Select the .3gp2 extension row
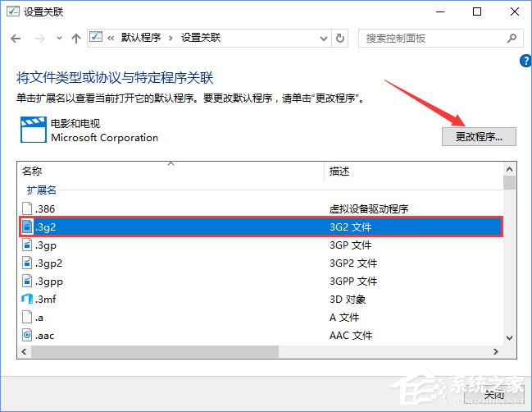 (x=261, y=263)
